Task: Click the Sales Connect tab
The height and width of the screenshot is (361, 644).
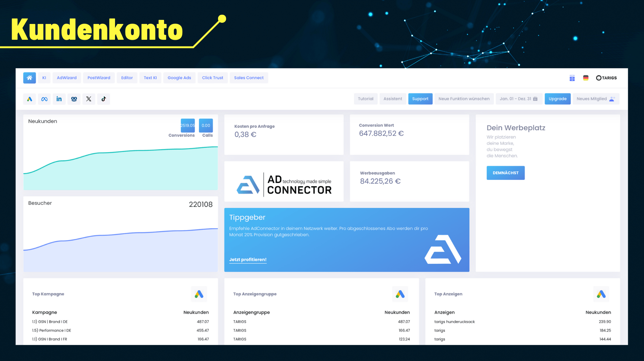Action: pos(249,78)
